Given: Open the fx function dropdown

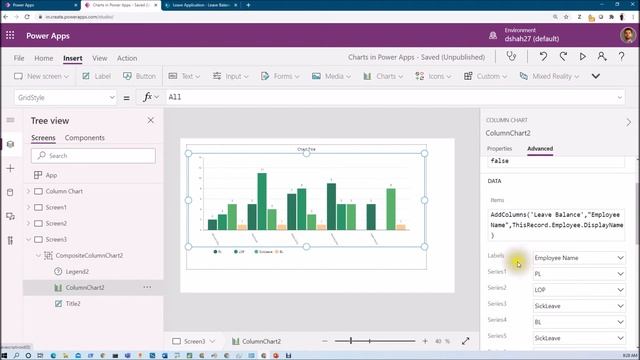Looking at the screenshot, I should tap(150, 97).
